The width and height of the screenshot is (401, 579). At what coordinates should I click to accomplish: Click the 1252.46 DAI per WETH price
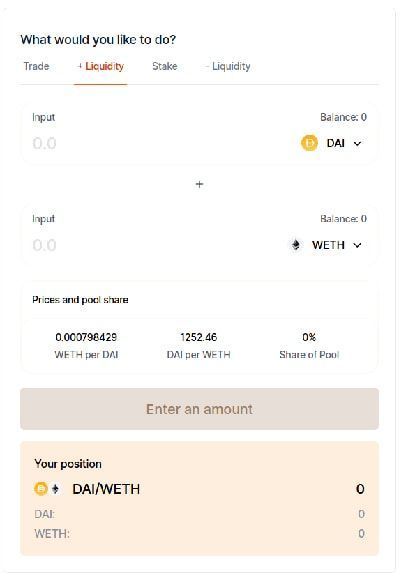[x=199, y=337]
